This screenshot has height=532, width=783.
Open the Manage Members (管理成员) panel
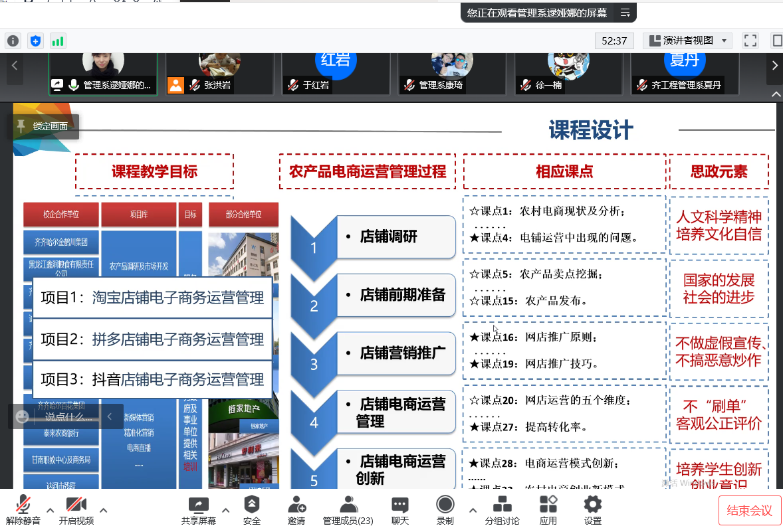pyautogui.click(x=348, y=510)
